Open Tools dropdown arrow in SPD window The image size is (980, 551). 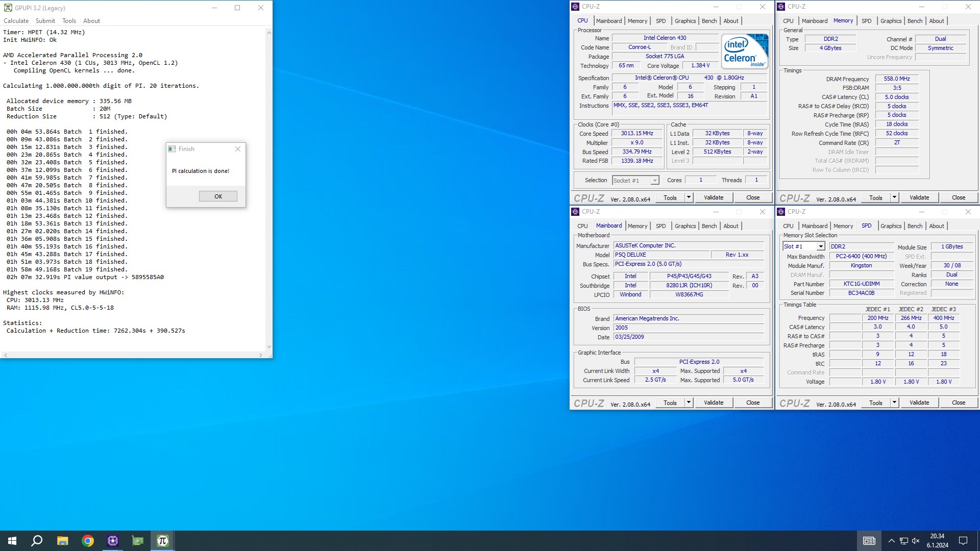click(894, 403)
